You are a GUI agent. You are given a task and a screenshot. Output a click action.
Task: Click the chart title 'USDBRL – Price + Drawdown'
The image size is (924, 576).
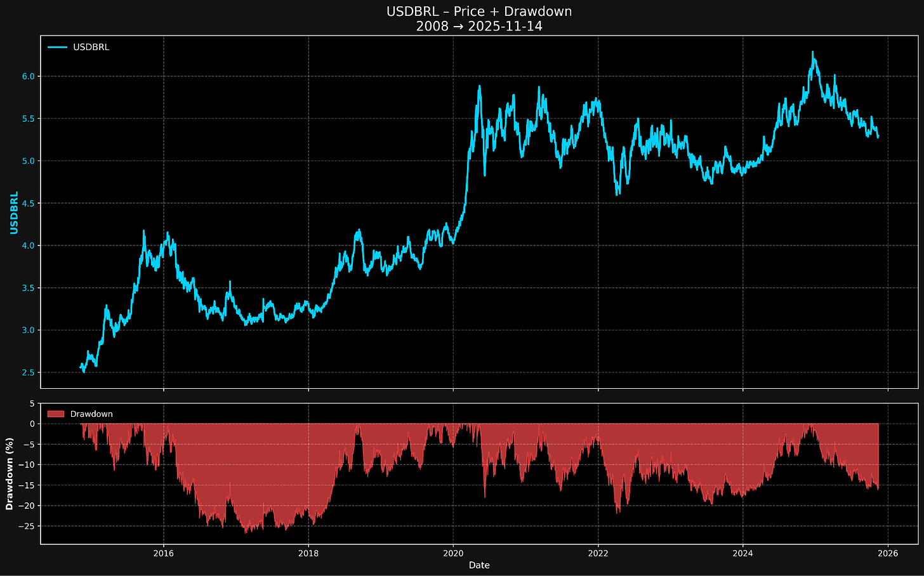pyautogui.click(x=479, y=12)
